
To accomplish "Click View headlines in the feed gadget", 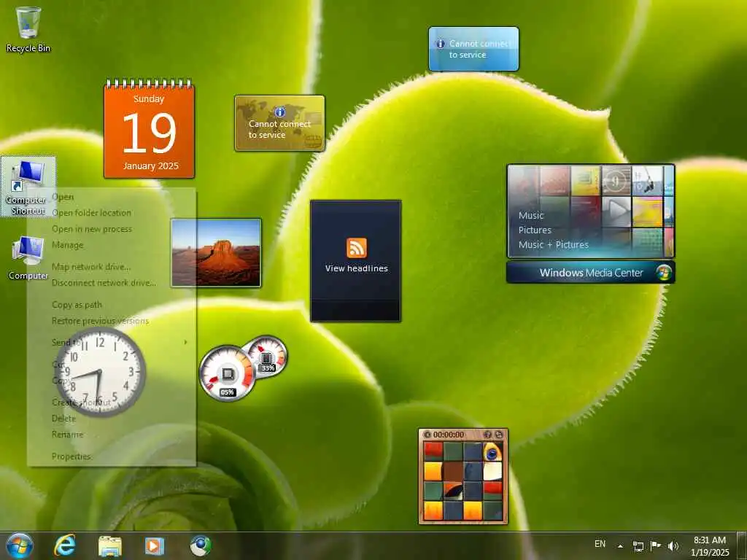I will coord(356,268).
